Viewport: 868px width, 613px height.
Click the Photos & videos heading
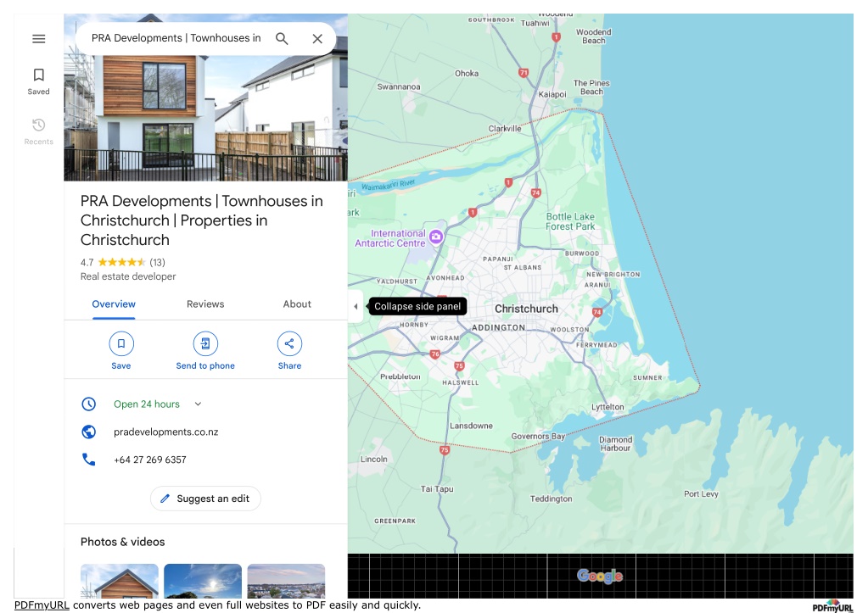pos(123,542)
